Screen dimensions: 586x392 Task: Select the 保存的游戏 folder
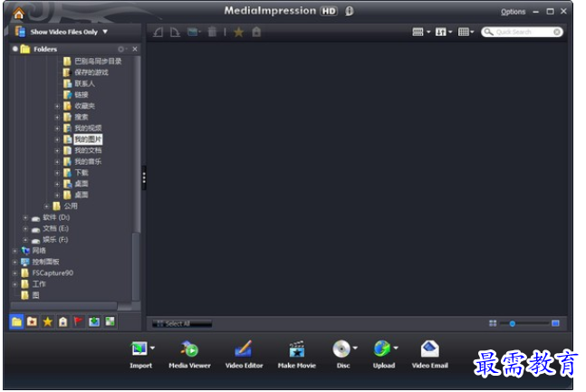pyautogui.click(x=91, y=72)
